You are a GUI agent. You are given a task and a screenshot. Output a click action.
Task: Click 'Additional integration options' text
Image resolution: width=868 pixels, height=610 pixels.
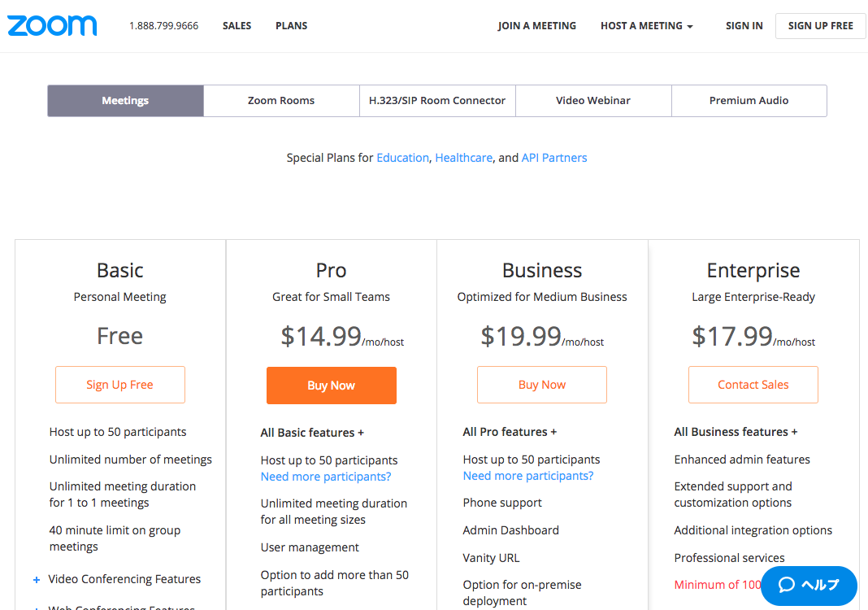753,530
